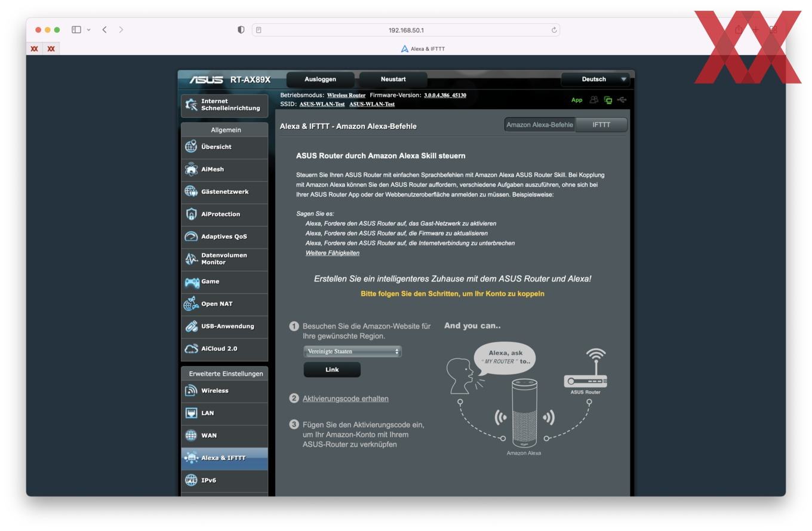Click the 'Firmware zu aktualisieren' example line
Screen dimensions: 812x531
click(x=396, y=234)
